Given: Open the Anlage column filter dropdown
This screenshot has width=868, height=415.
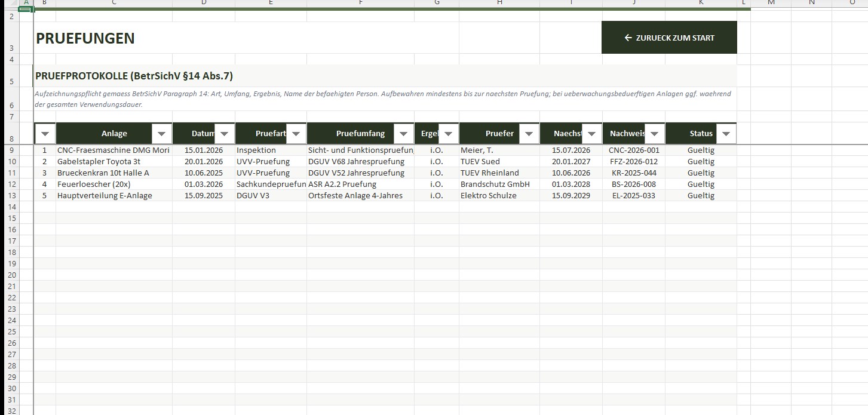Looking at the screenshot, I should tap(161, 134).
